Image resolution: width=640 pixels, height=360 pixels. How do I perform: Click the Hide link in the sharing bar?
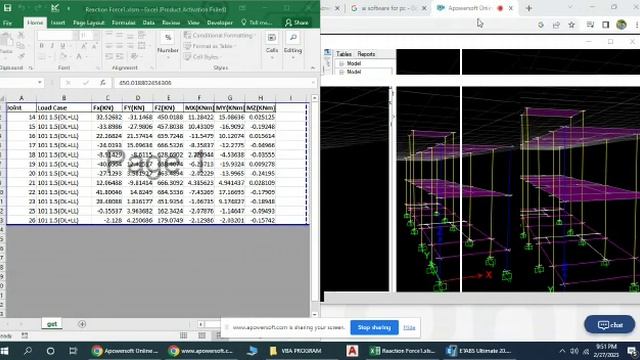pyautogui.click(x=409, y=327)
